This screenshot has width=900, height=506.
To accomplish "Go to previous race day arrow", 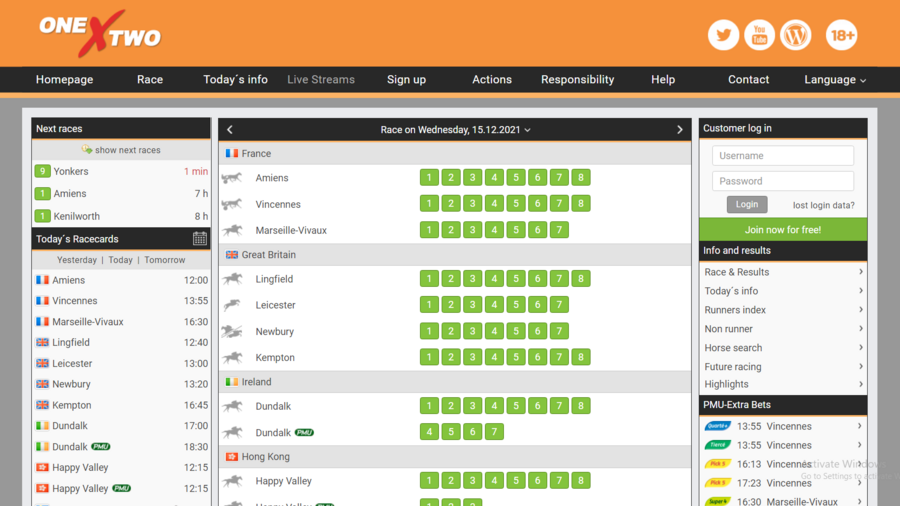I will (x=230, y=130).
